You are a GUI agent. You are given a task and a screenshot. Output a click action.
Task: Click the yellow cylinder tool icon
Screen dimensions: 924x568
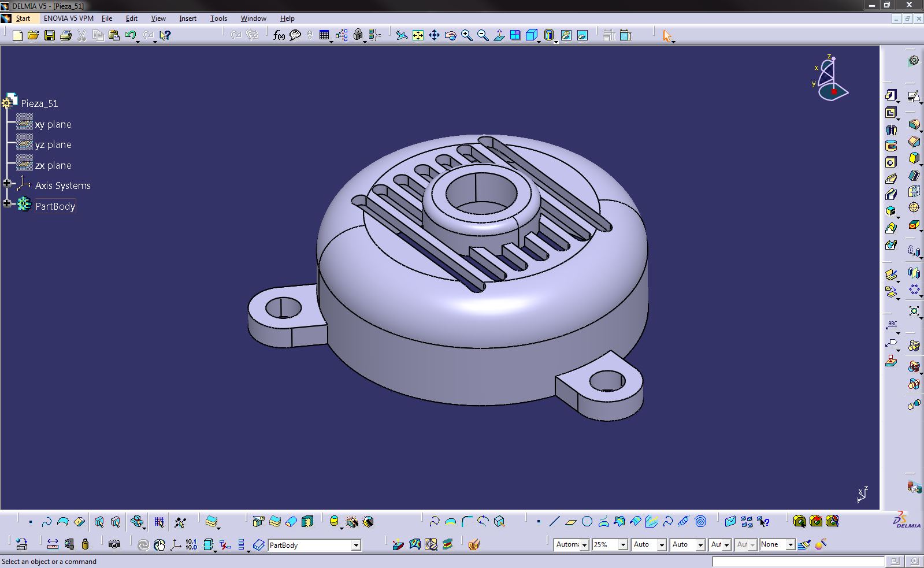(334, 522)
